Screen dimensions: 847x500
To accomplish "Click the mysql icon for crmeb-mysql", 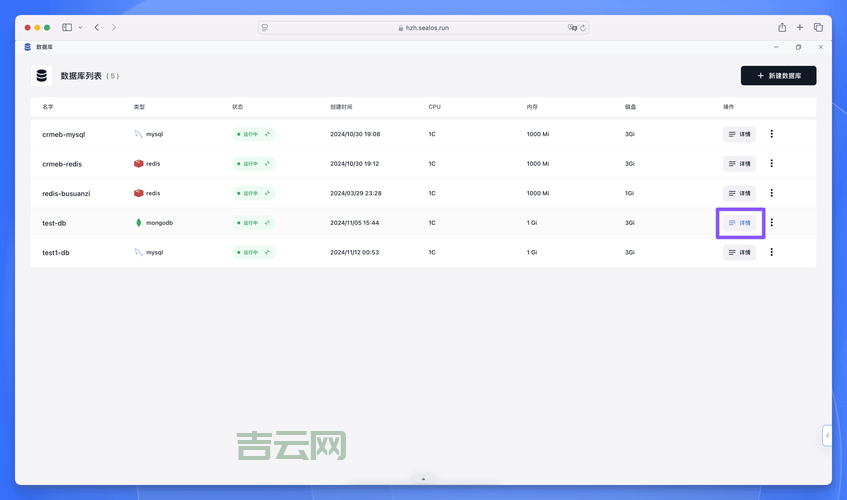I will tap(139, 133).
